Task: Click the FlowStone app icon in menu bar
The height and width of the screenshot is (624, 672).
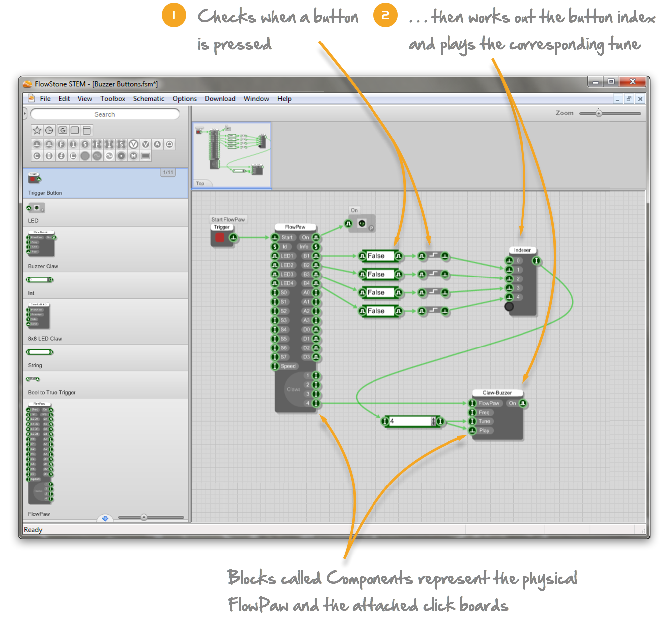Action: pyautogui.click(x=31, y=98)
